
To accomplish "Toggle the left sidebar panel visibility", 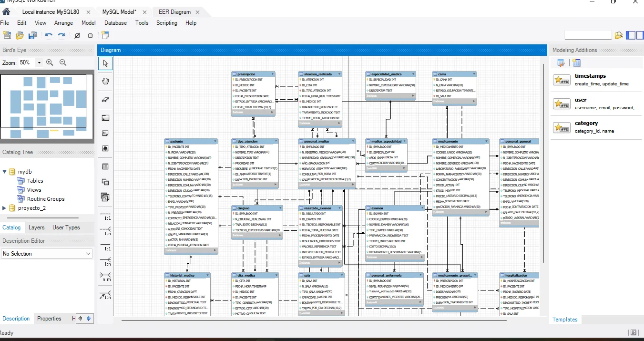I will pyautogui.click(x=630, y=35).
